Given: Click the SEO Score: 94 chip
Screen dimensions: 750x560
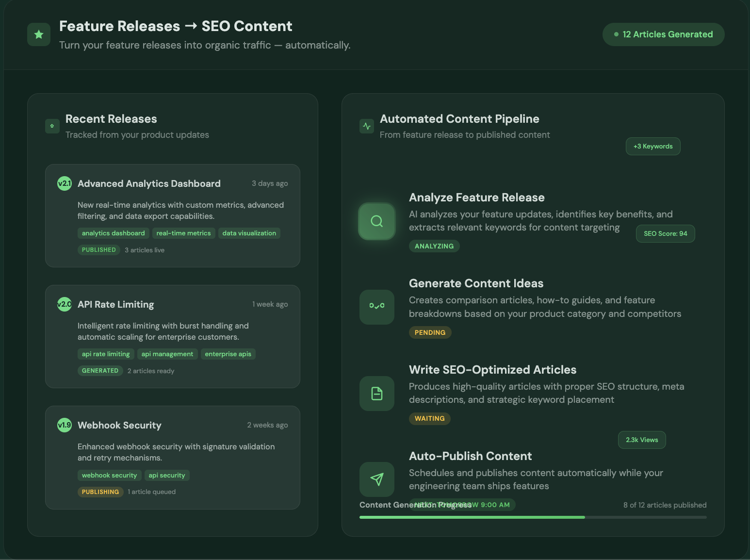Looking at the screenshot, I should 665,234.
